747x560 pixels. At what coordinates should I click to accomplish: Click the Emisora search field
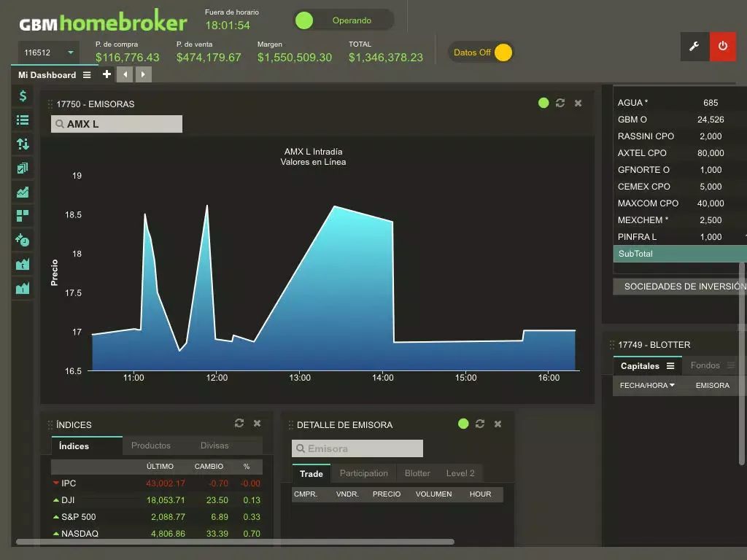[x=357, y=448]
